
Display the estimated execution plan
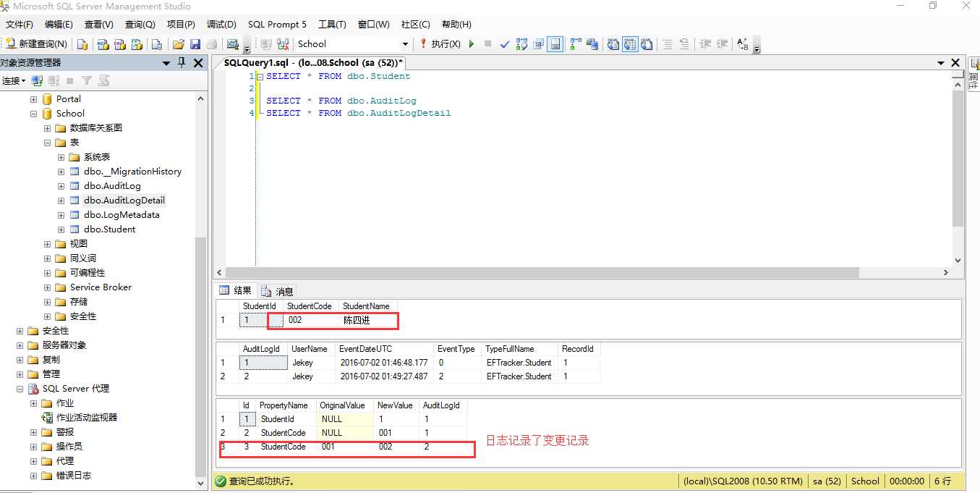[x=521, y=44]
